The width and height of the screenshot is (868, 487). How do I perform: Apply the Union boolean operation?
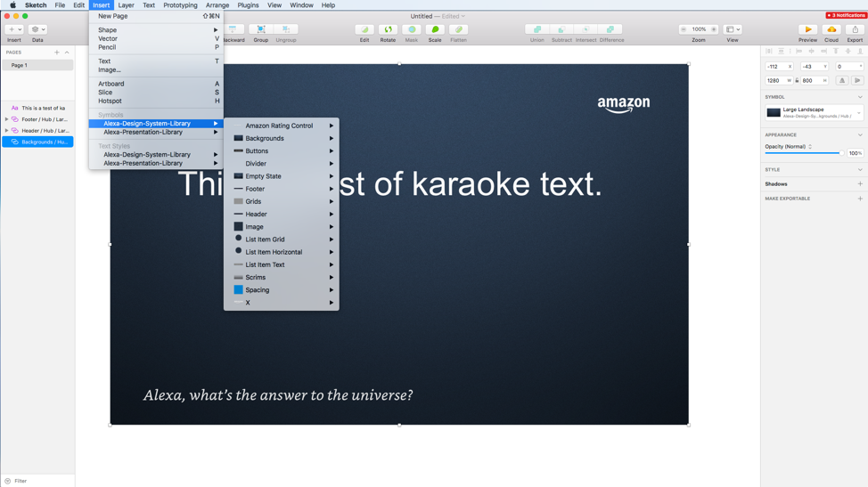537,29
